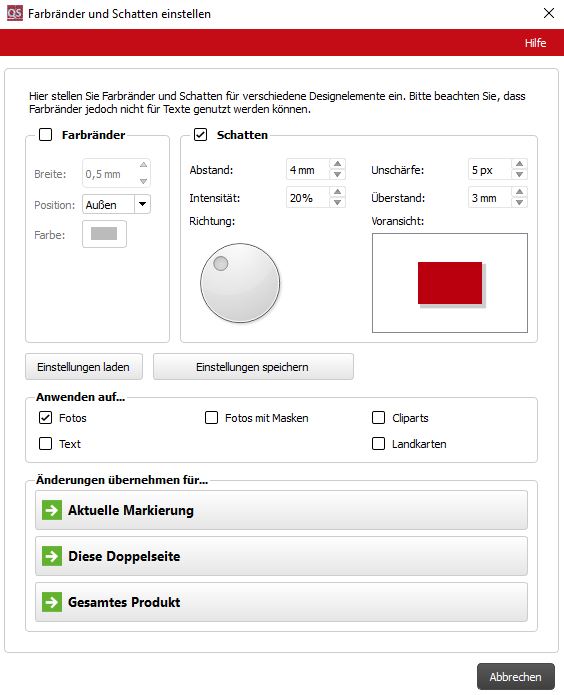Open the grey Farbe color swatch
564x695 pixels.
click(104, 234)
